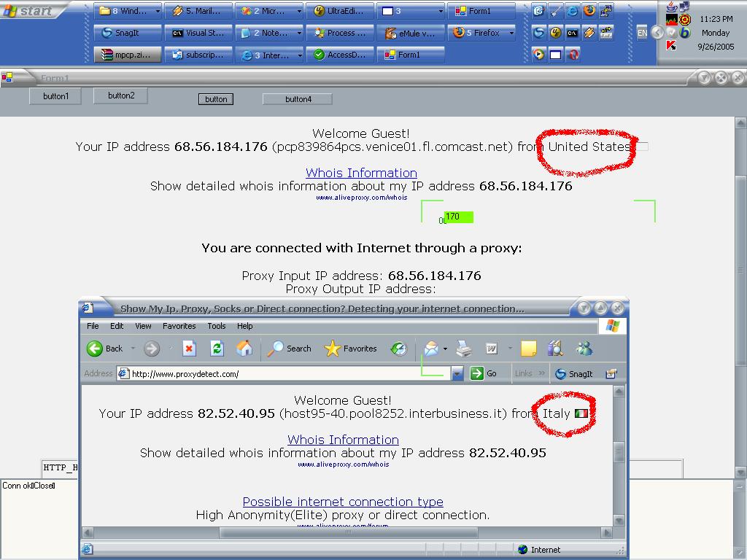Open Whois Information link in Form1 window

point(361,173)
